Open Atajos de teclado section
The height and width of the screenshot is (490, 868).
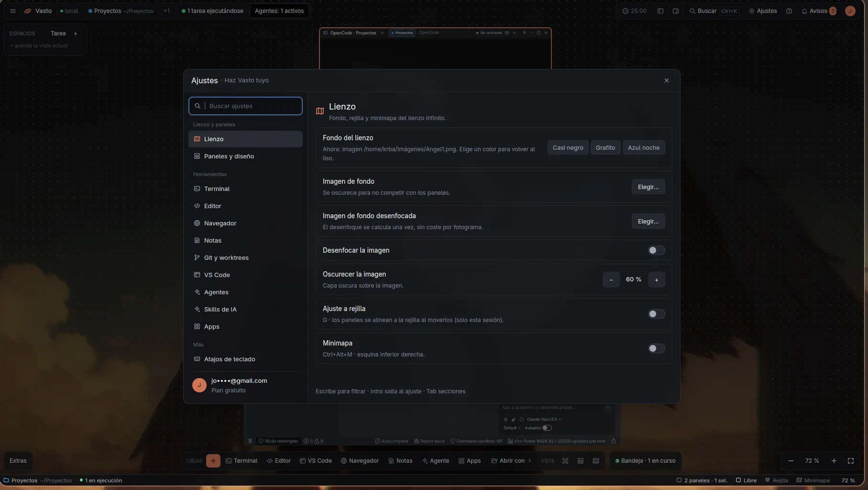tap(245, 359)
